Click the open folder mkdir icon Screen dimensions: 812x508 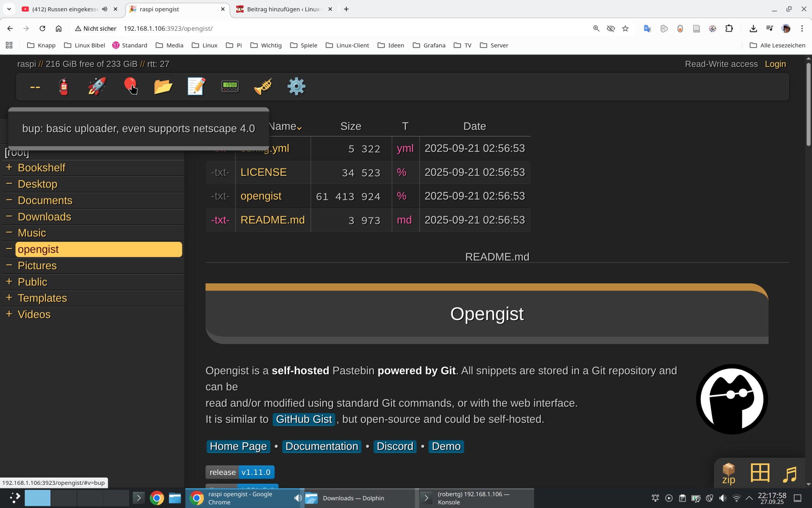pyautogui.click(x=163, y=86)
